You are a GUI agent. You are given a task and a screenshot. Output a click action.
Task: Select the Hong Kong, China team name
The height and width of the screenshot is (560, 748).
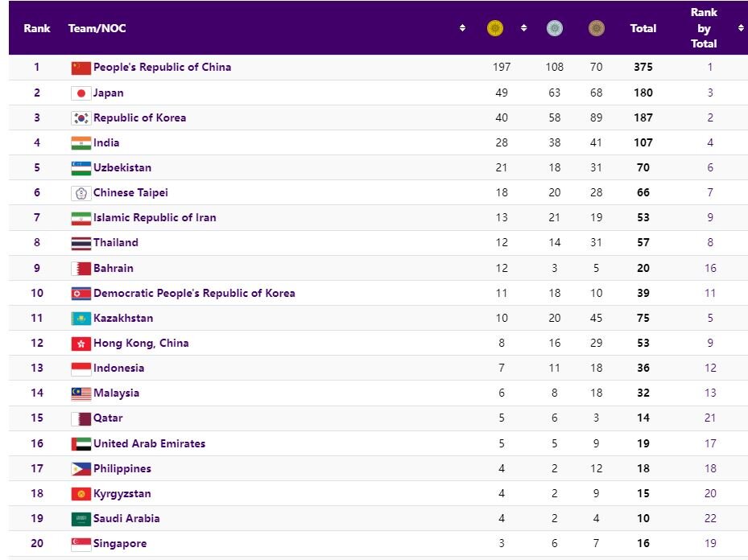[x=141, y=343]
